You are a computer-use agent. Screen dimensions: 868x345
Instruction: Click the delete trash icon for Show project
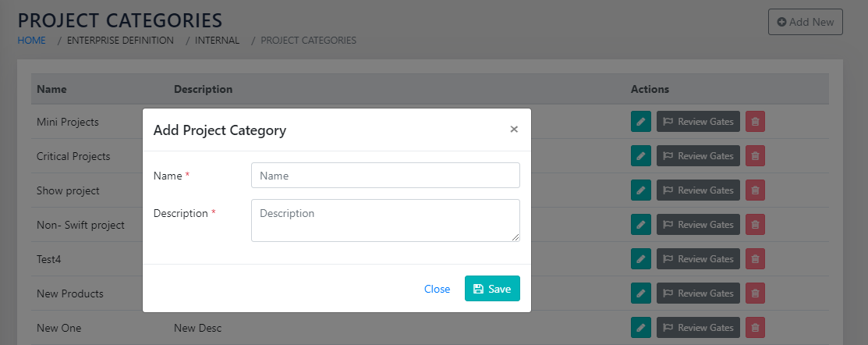click(755, 190)
